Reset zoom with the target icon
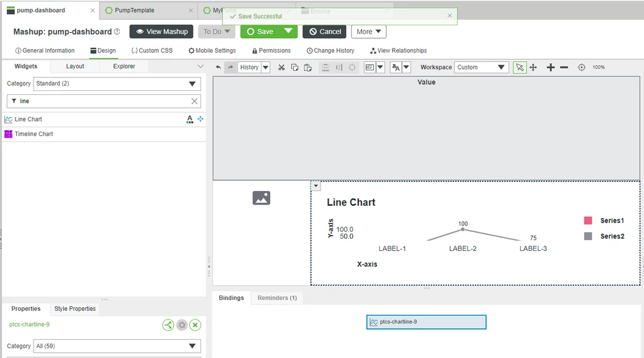The width and height of the screenshot is (644, 358). point(581,68)
